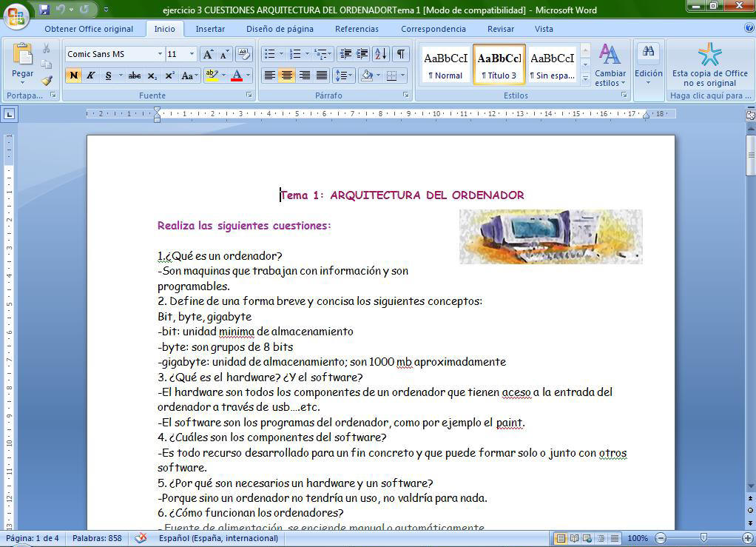This screenshot has width=756, height=547.
Task: Open the Vista tab
Action: [x=544, y=29]
